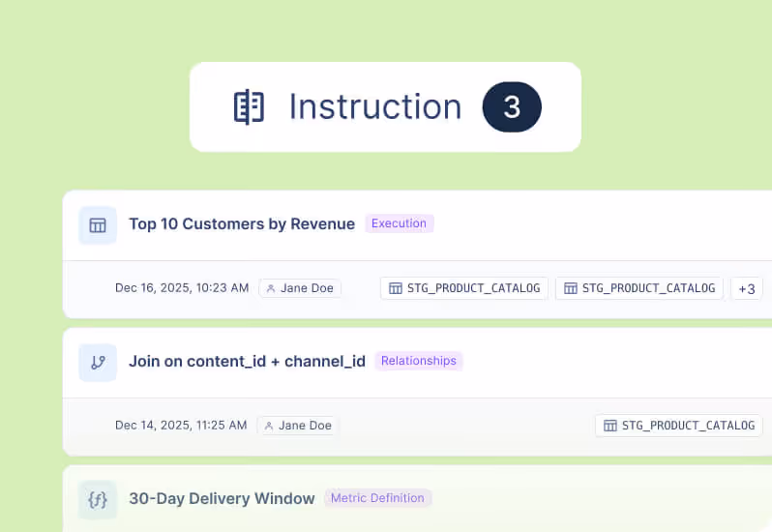Click STG_PRODUCT_CATALOG chip in Join row
Screen dimensions: 772x532
(x=679, y=426)
